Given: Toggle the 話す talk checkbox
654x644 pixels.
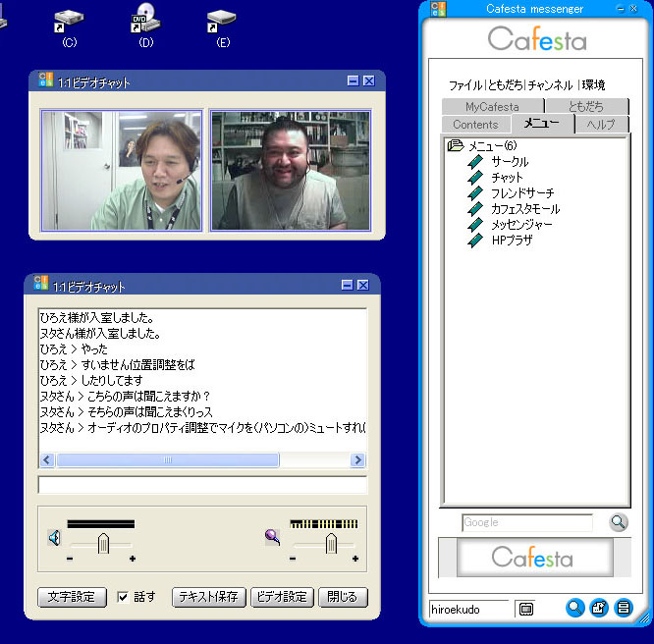Looking at the screenshot, I should [123, 597].
